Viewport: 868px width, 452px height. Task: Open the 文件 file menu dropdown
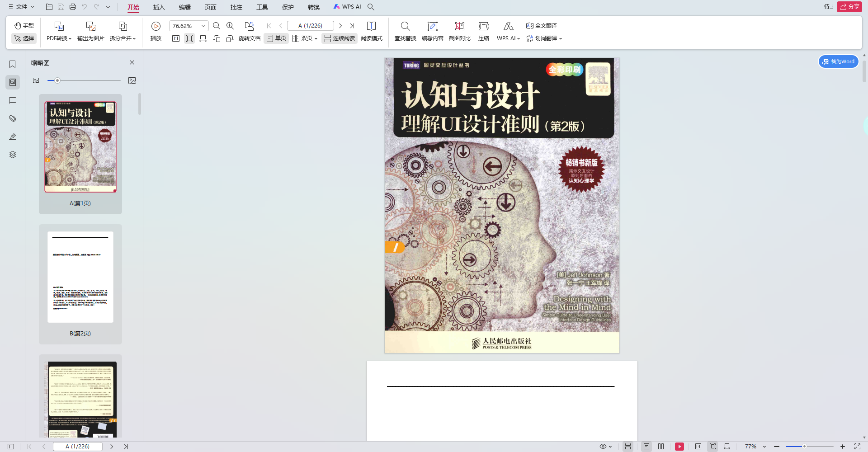pos(21,7)
